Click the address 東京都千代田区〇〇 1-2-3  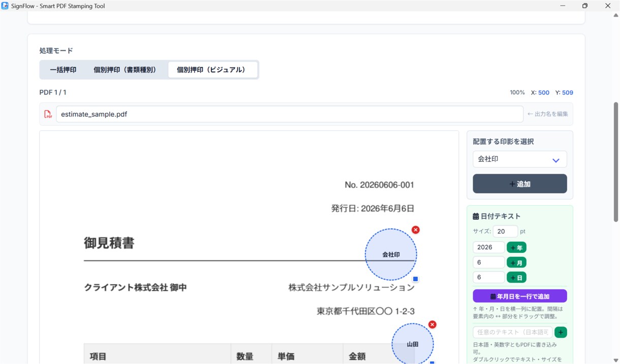click(x=366, y=311)
